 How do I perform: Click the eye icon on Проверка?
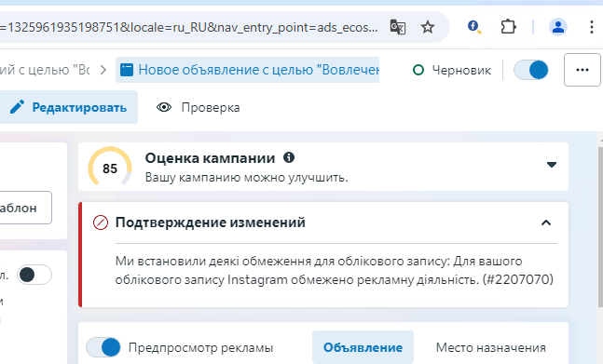[x=164, y=107]
